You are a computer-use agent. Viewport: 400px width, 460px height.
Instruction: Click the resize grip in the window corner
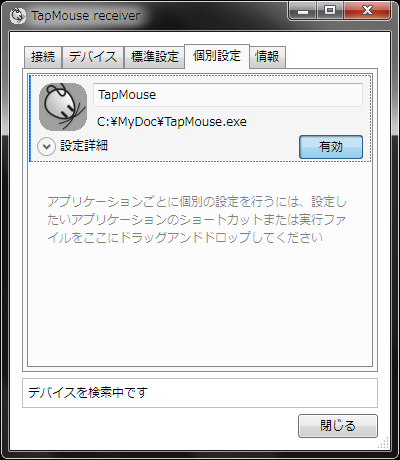[x=384, y=443]
